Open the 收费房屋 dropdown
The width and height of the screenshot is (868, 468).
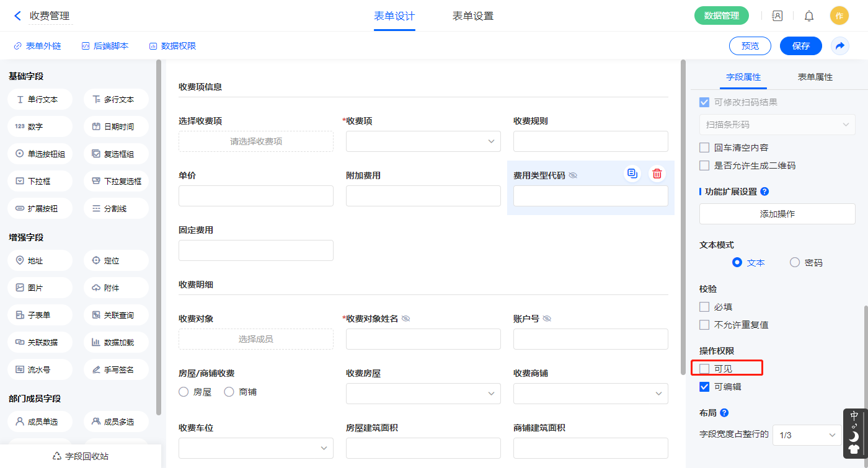(x=423, y=394)
